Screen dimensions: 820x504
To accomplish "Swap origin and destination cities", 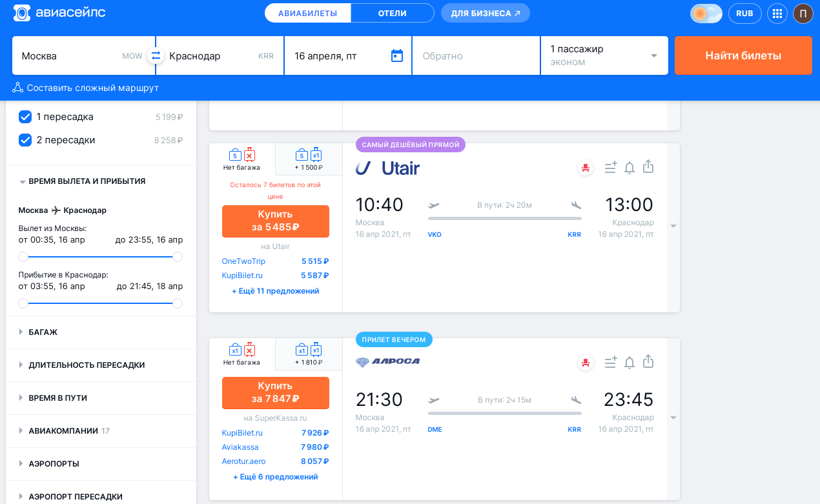I will coord(155,55).
